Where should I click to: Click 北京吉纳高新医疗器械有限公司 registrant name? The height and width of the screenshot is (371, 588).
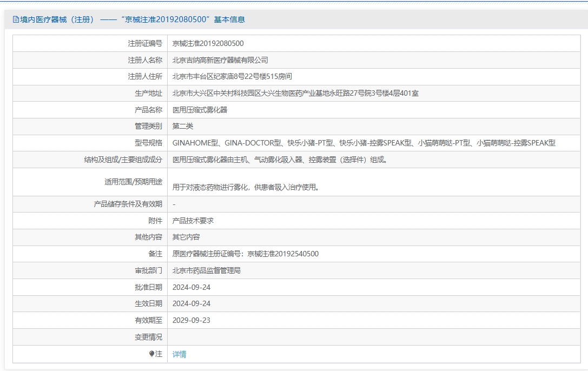[x=220, y=60]
